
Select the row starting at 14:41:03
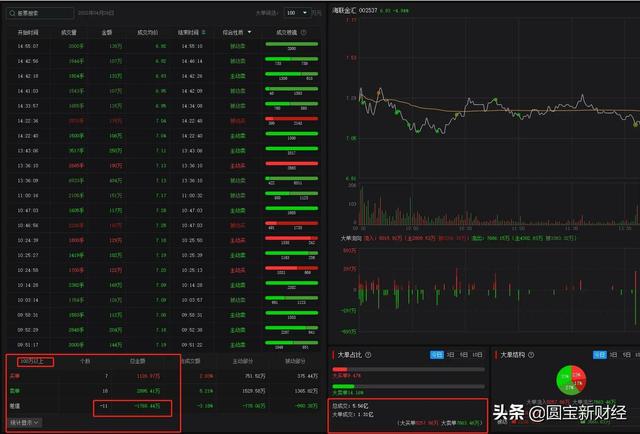pos(163,91)
